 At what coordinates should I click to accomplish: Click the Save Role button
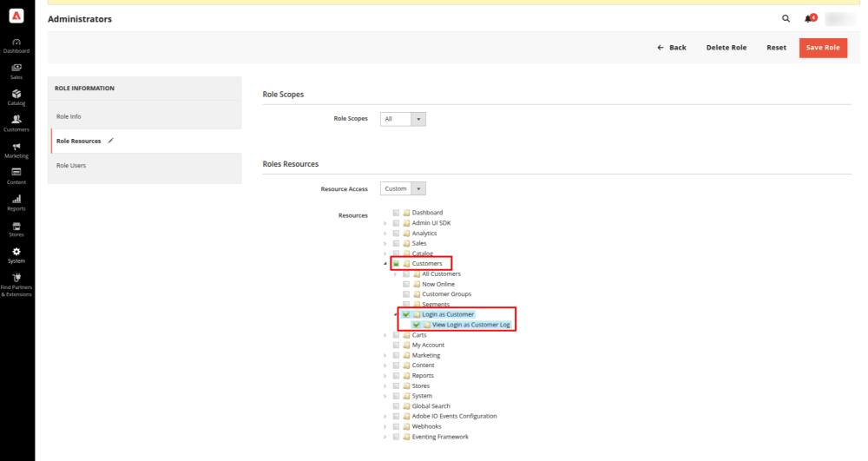tap(823, 48)
